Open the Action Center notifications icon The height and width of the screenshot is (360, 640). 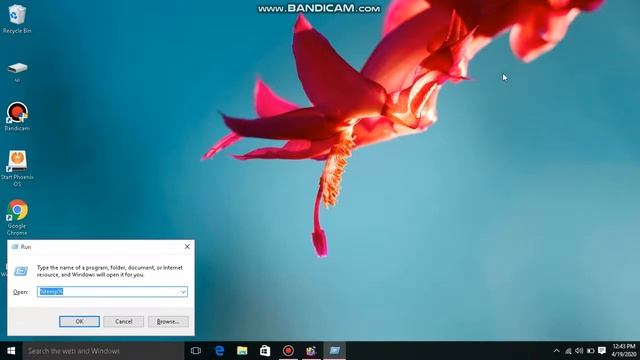click(x=602, y=351)
